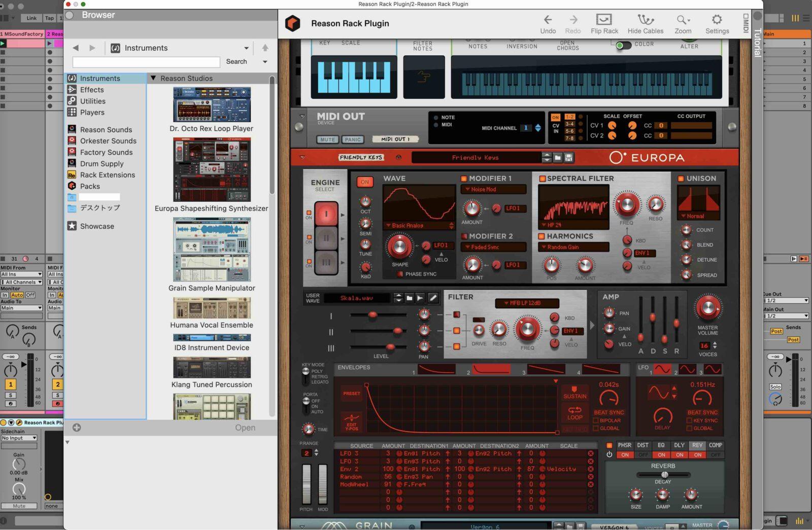Go back in the browser history
Screen dimensions: 812x530
(76, 48)
